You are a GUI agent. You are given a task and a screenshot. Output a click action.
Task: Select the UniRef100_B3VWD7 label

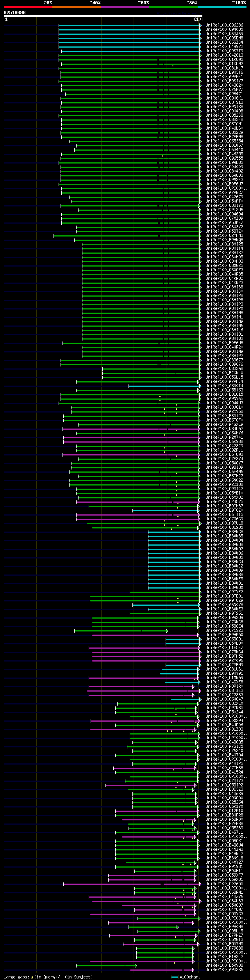point(224,549)
